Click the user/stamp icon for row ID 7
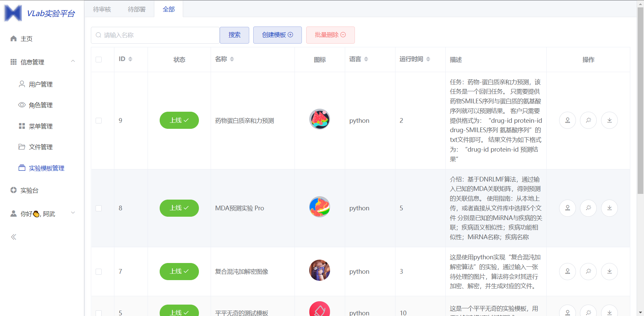This screenshot has height=316, width=644. (x=568, y=271)
